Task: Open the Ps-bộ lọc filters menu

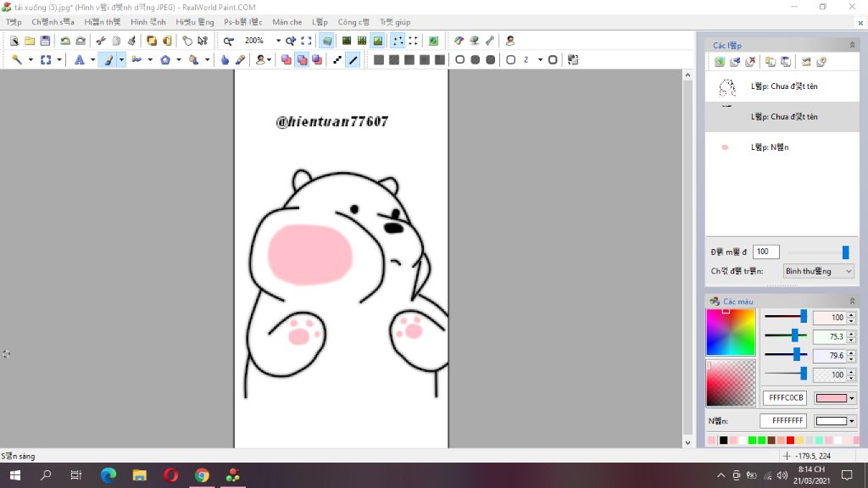Action: [x=242, y=22]
